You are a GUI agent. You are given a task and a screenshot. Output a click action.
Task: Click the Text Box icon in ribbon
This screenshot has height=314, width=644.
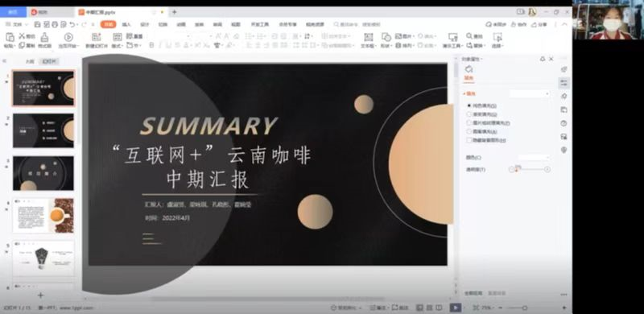pyautogui.click(x=369, y=37)
